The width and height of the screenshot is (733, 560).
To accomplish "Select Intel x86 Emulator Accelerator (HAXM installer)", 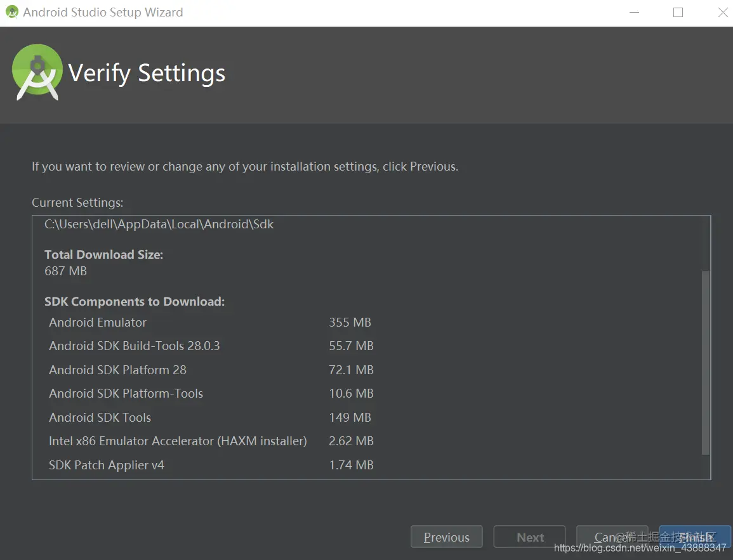I will [178, 441].
